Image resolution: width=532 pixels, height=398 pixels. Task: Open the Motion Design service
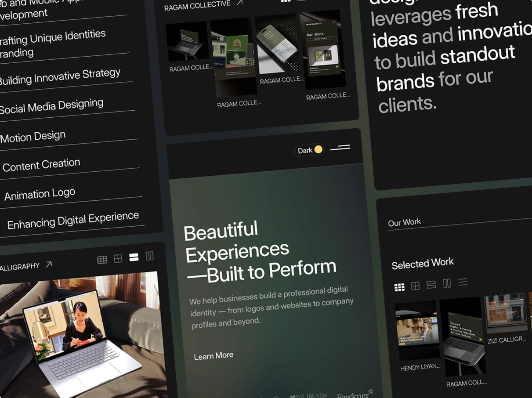coord(33,137)
